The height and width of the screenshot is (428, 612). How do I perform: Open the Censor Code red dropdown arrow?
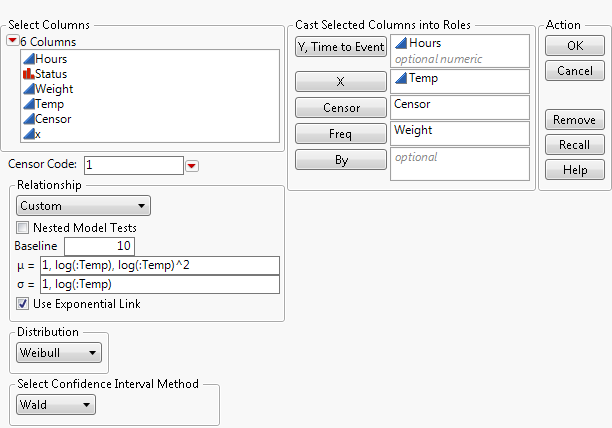[x=193, y=165]
